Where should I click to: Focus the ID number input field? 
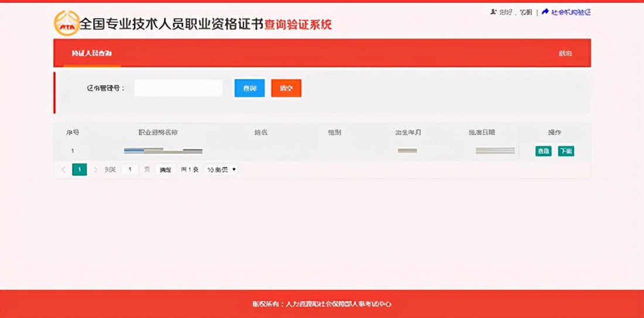(178, 88)
